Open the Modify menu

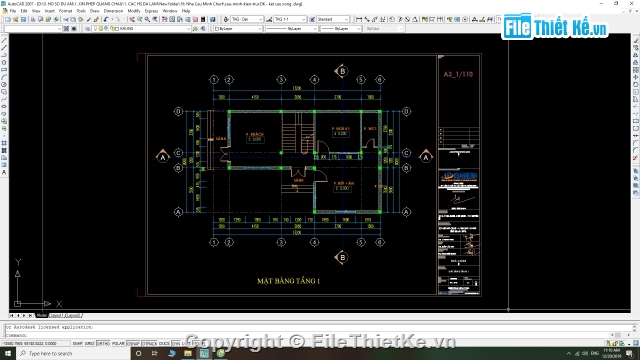[134, 11]
